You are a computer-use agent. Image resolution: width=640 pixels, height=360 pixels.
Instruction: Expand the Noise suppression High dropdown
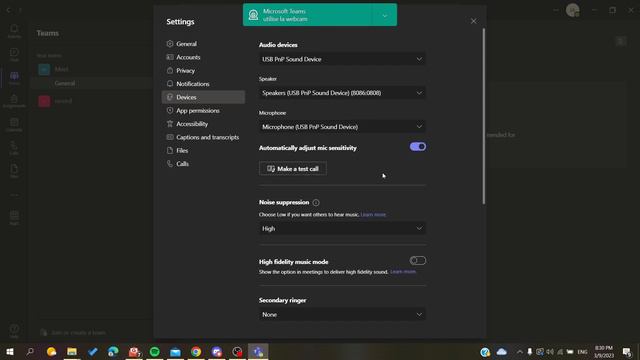[342, 229]
